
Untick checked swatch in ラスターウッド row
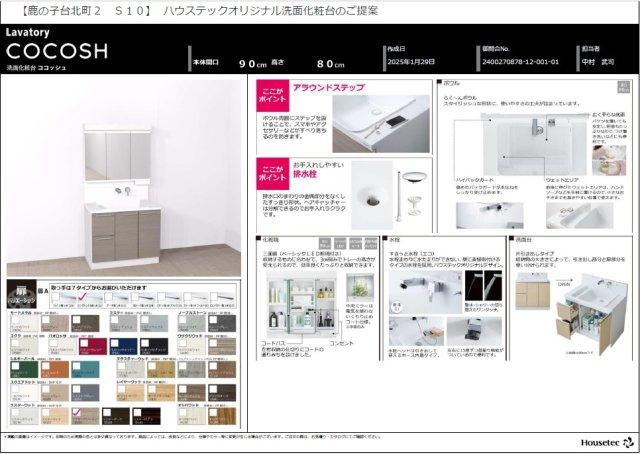point(76,412)
